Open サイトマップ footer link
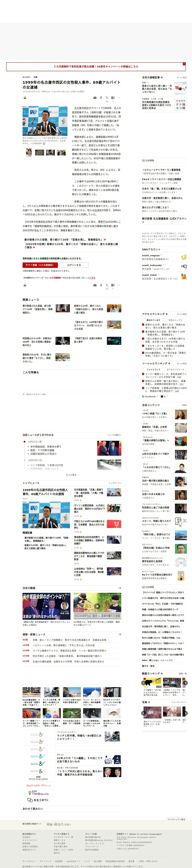The image size is (192, 868). coord(46,861)
